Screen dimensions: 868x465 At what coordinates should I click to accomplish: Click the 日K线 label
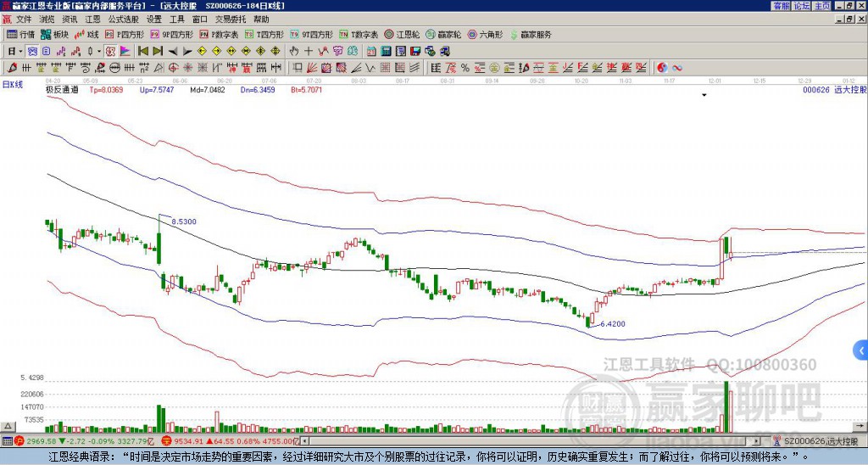click(x=13, y=84)
